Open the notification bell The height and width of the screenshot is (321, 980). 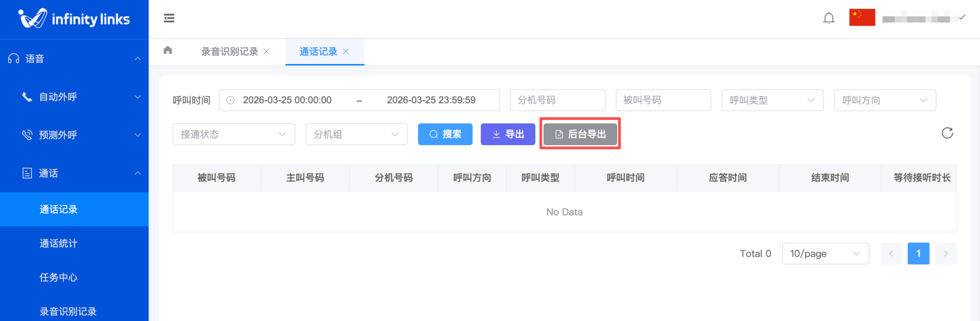(828, 19)
